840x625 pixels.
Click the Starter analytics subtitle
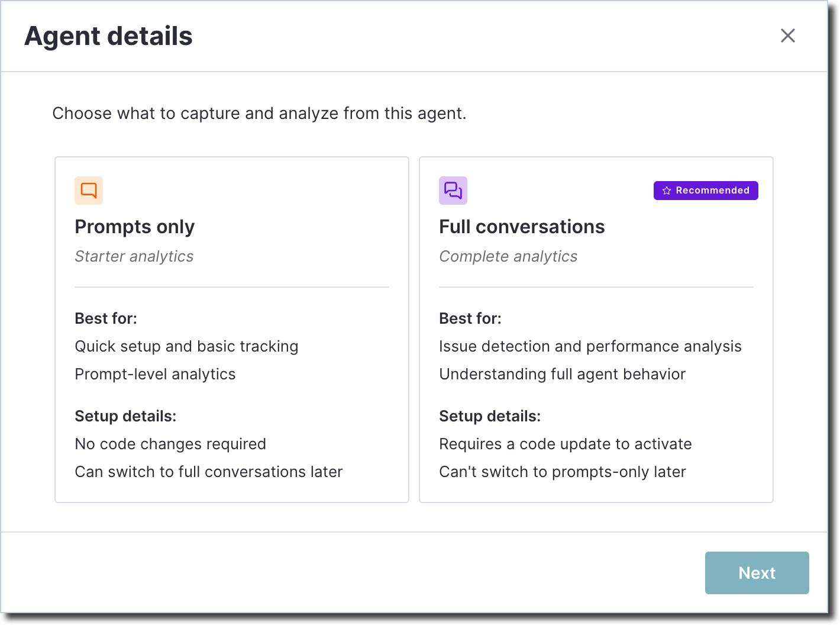[x=134, y=256]
